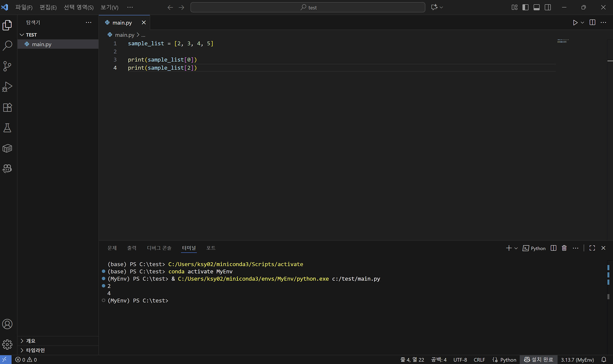613x364 pixels.
Task: Click the Run Python File play button
Action: click(575, 23)
